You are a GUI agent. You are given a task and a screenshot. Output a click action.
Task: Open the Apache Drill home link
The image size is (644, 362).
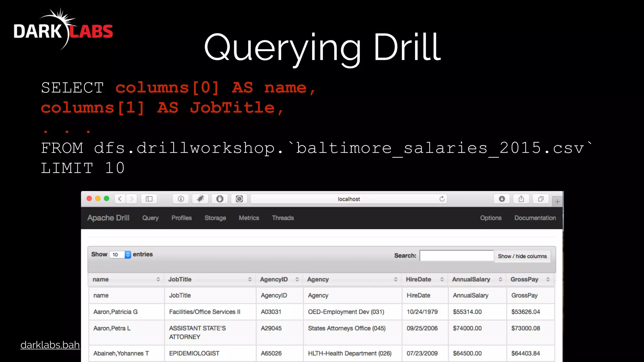click(108, 218)
